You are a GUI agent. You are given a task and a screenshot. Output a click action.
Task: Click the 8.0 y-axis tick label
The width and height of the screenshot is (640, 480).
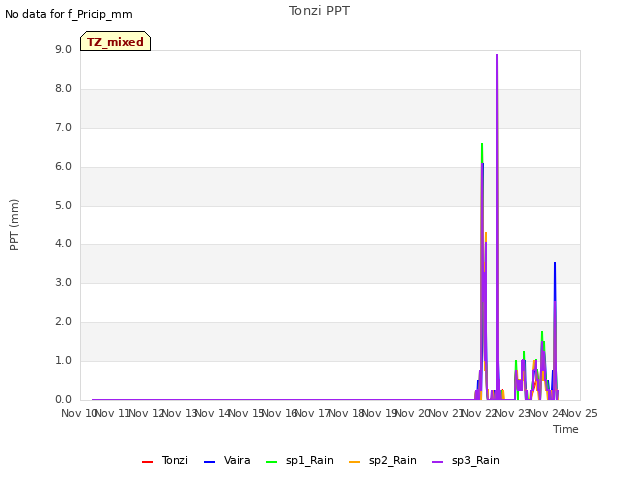point(63,89)
